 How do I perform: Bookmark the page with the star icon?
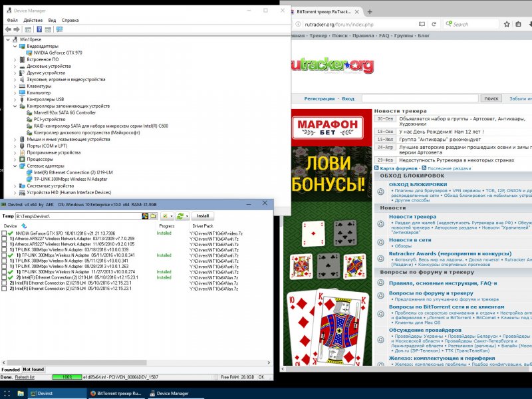coord(507,24)
